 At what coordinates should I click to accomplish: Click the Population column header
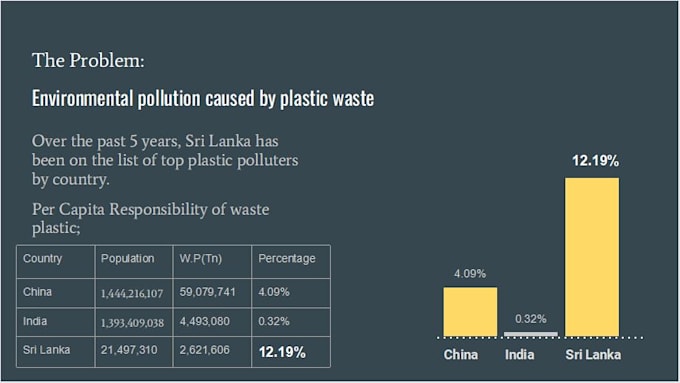tap(134, 262)
